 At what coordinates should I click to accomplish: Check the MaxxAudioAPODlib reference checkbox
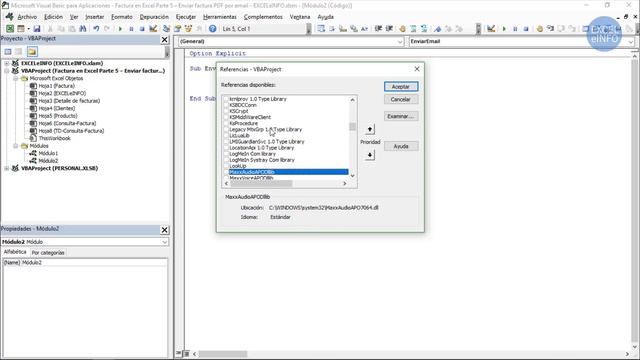226,172
